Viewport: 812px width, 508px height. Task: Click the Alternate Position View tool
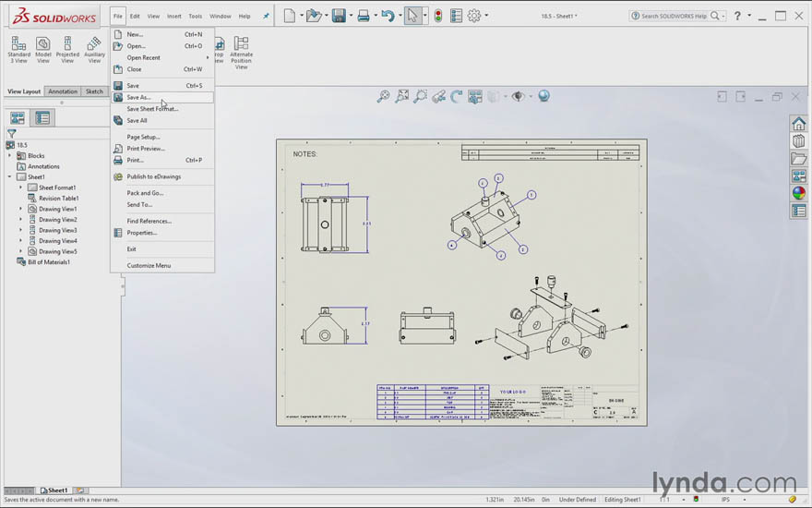pyautogui.click(x=241, y=53)
